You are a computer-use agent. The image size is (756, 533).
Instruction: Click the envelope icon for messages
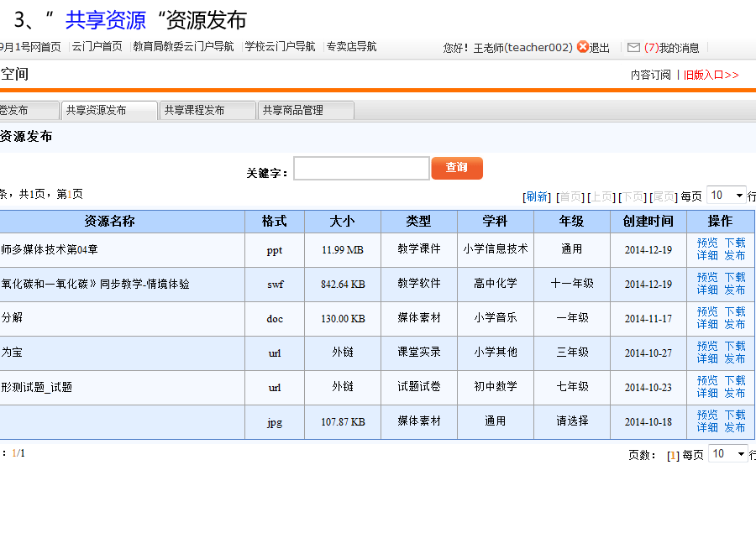pos(633,48)
